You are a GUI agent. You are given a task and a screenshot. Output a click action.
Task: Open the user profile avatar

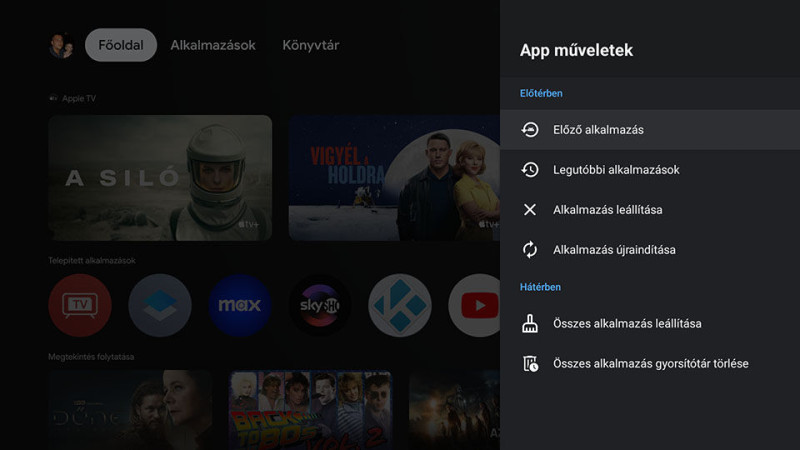point(61,45)
